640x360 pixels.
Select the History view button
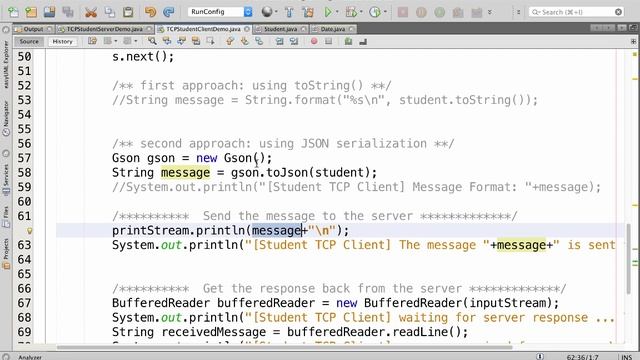[62, 42]
